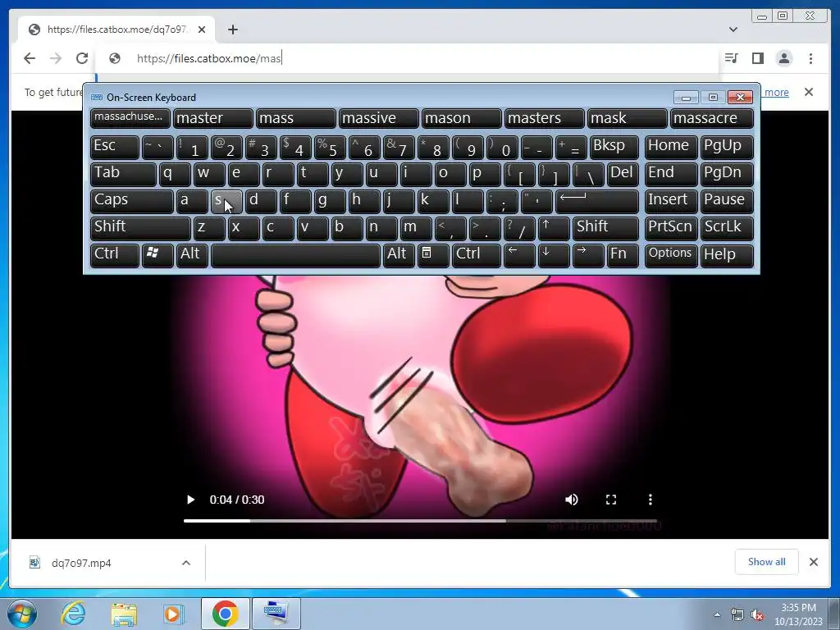Toggle the ScrLk key
The width and height of the screenshot is (840, 630).
[727, 228]
